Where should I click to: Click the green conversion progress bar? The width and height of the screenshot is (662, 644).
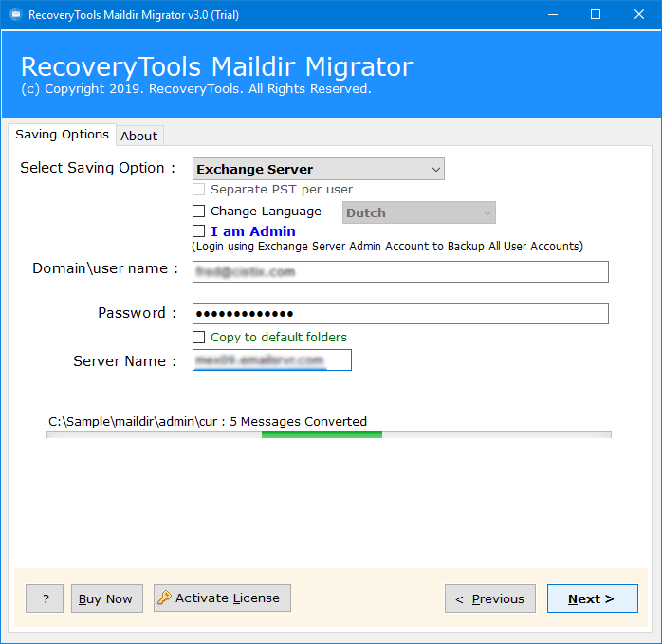point(329,434)
